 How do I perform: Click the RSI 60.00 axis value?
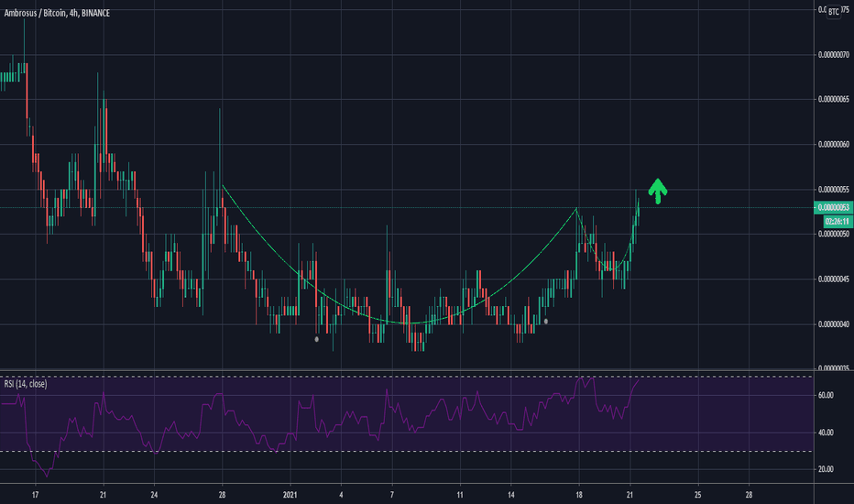click(x=826, y=396)
